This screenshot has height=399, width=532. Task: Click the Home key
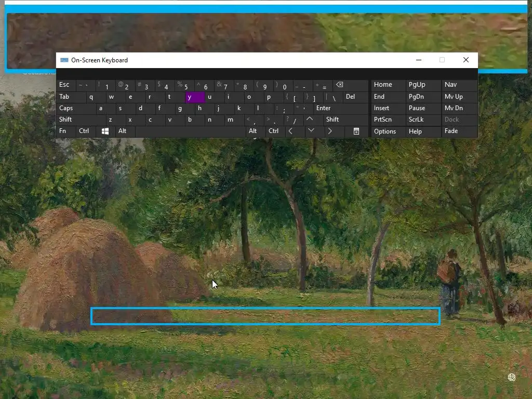[x=388, y=85]
